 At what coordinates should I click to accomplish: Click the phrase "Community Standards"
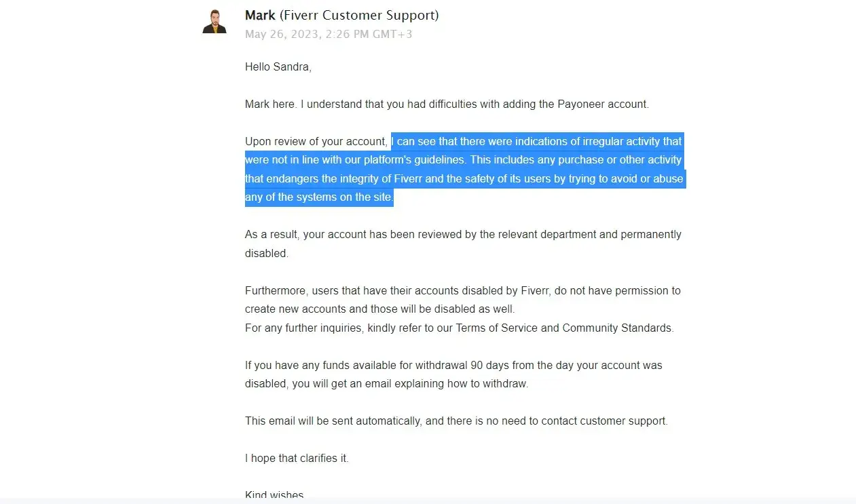617,328
